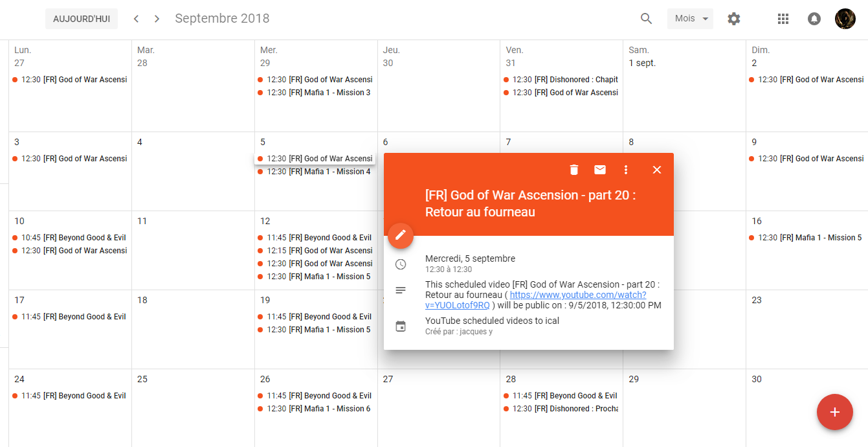Edit event with the pencil button
The height and width of the screenshot is (447, 868).
401,235
